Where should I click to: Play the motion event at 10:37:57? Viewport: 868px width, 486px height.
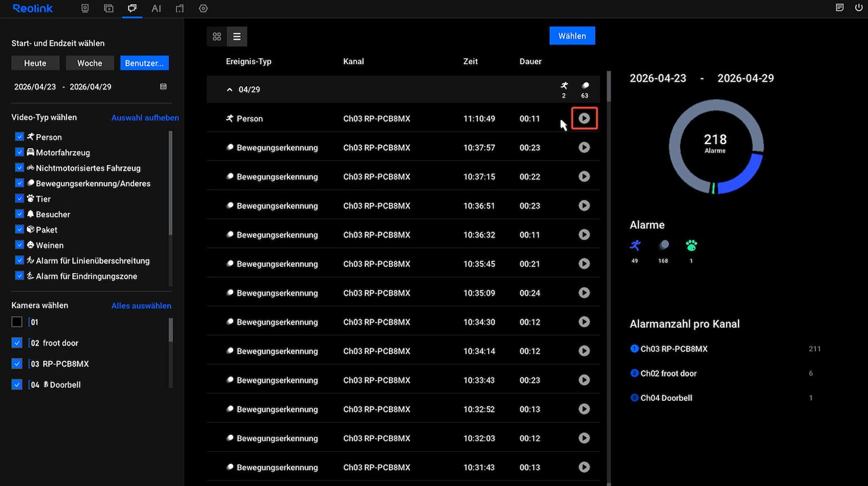(584, 148)
